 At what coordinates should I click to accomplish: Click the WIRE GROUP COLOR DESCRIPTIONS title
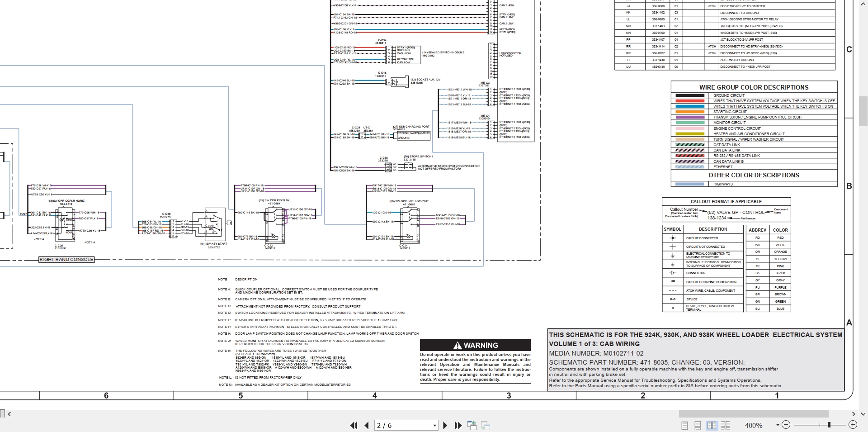[754, 87]
